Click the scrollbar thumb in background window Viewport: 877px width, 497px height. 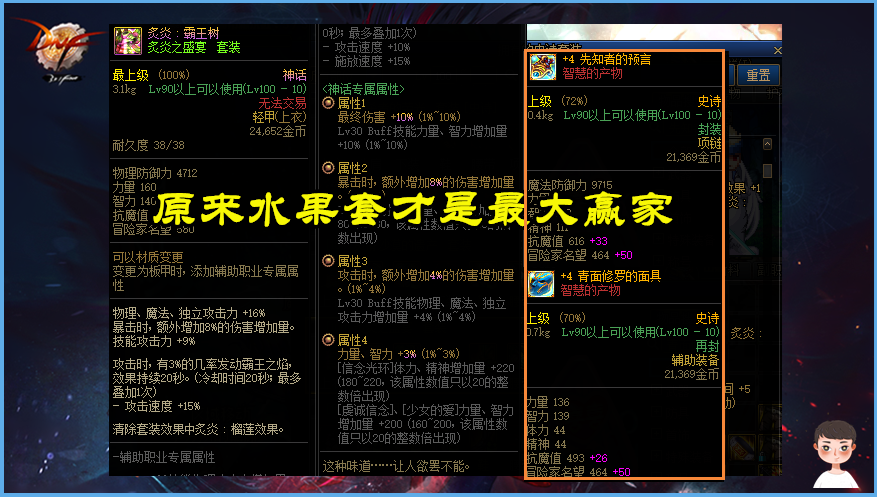click(x=767, y=171)
